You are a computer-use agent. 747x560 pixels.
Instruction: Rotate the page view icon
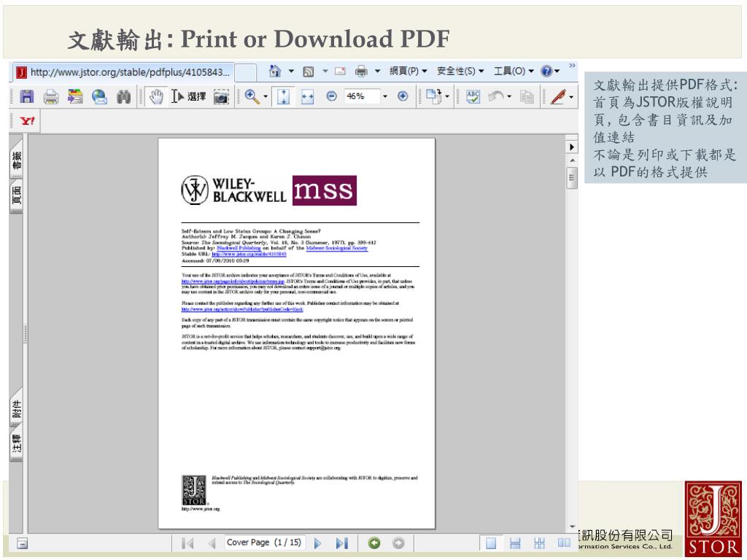(x=433, y=97)
